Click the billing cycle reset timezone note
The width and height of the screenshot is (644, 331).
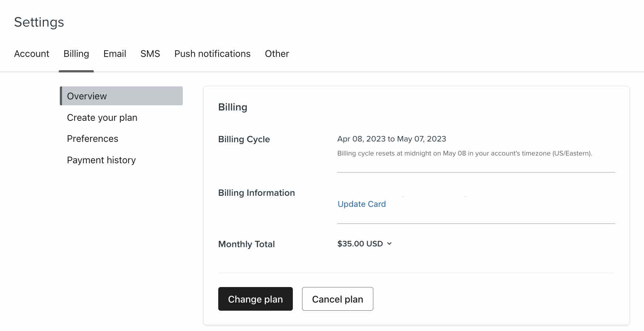click(464, 153)
